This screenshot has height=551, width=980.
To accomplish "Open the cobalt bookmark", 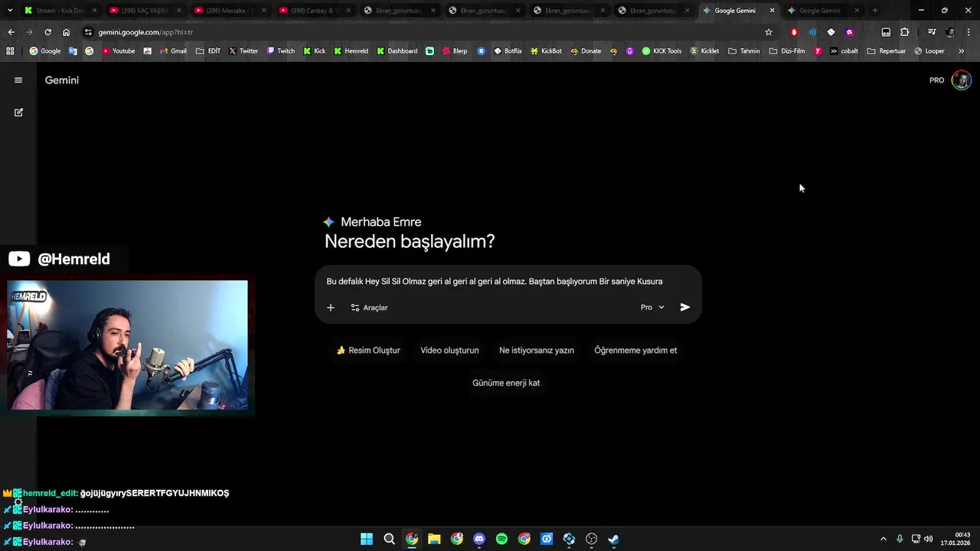I will click(844, 51).
